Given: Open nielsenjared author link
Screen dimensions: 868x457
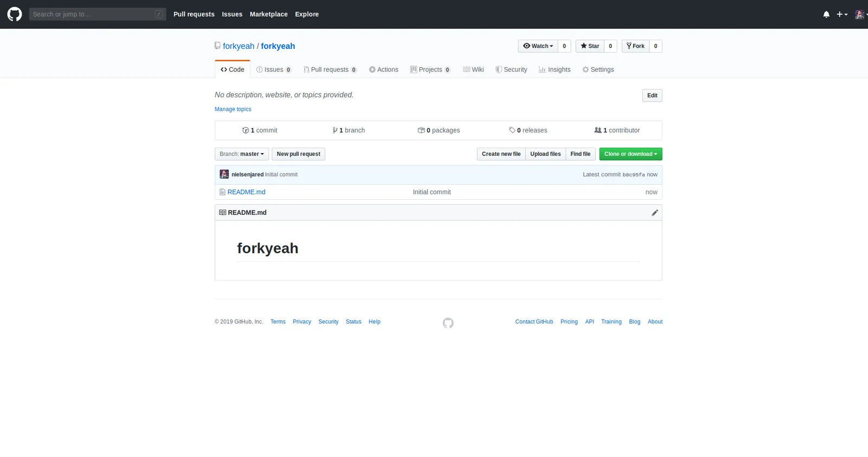Looking at the screenshot, I should point(247,175).
